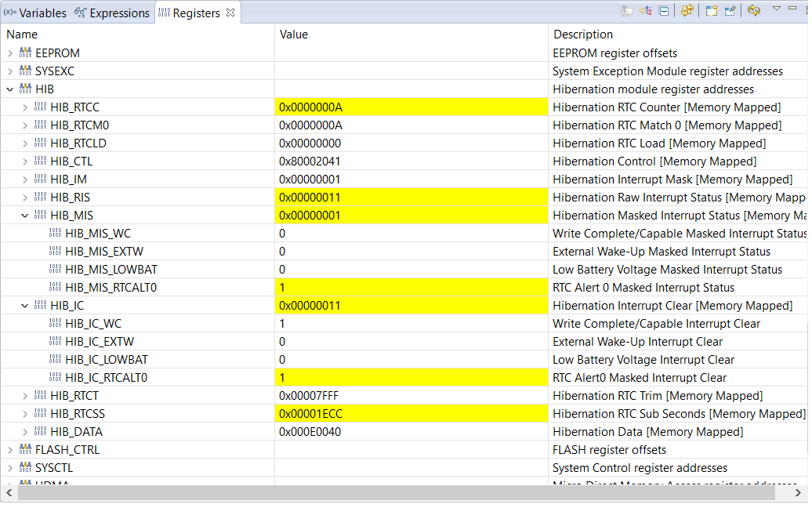Expand the SYSCTL register group
812x508 pixels.
pyautogui.click(x=10, y=468)
